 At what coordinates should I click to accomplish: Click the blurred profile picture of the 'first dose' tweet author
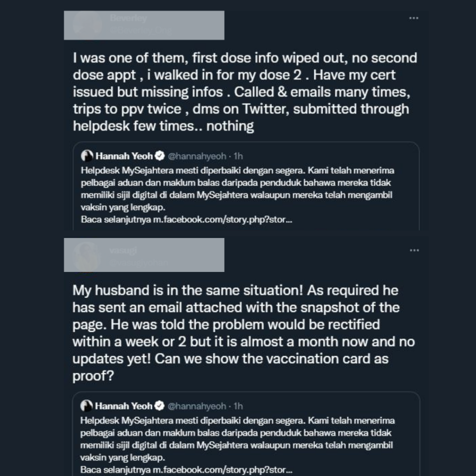point(87,25)
